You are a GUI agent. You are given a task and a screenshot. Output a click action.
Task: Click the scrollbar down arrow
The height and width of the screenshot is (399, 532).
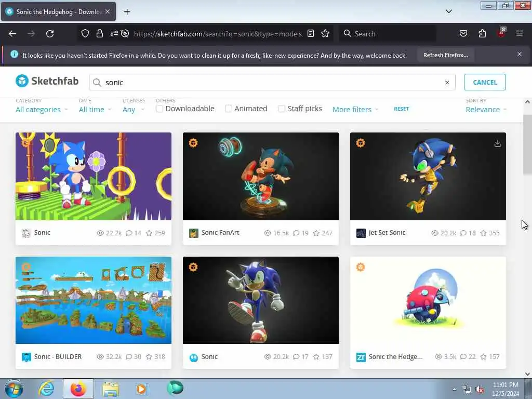[527, 374]
